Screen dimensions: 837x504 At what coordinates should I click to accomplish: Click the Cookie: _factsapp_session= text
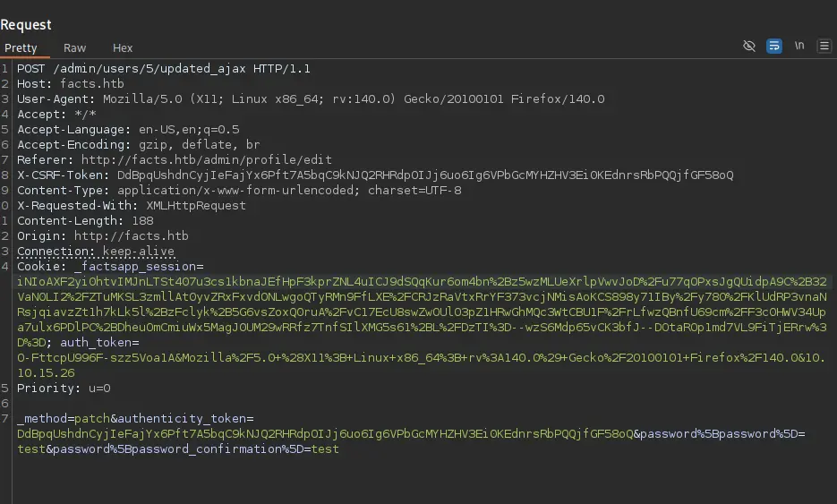[x=110, y=267]
